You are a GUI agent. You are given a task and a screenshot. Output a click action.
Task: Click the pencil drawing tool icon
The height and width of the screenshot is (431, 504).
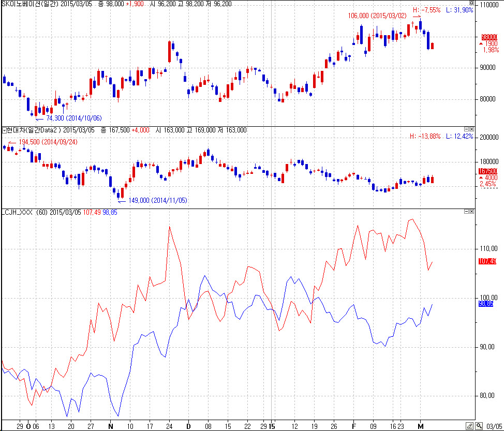(x=470, y=426)
